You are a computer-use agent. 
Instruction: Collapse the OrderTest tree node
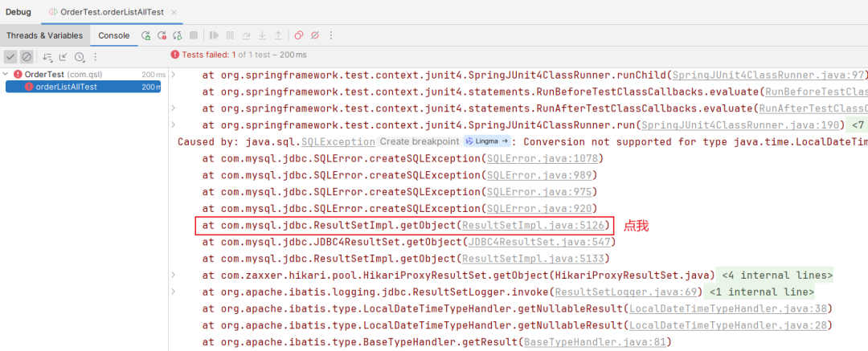tap(6, 74)
